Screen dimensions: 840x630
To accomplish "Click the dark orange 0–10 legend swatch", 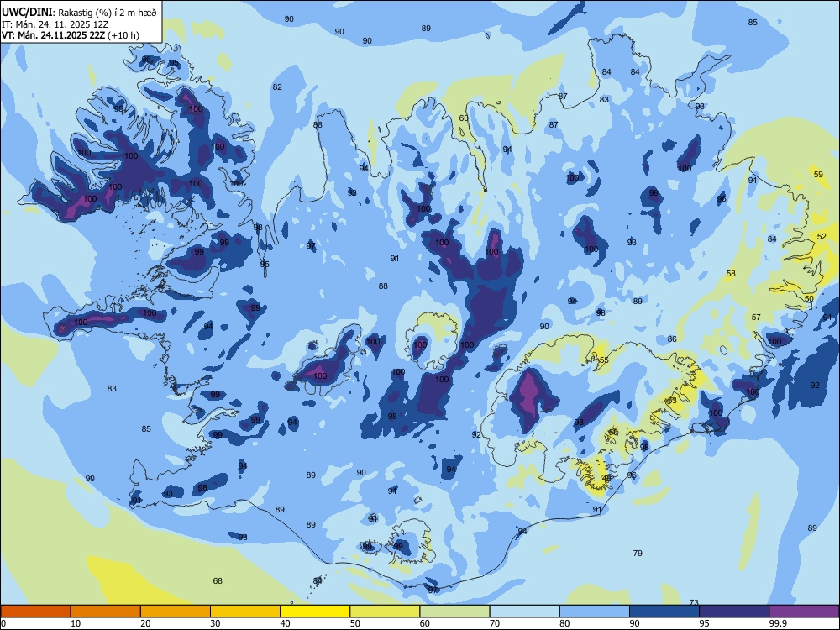I will click(x=35, y=612).
